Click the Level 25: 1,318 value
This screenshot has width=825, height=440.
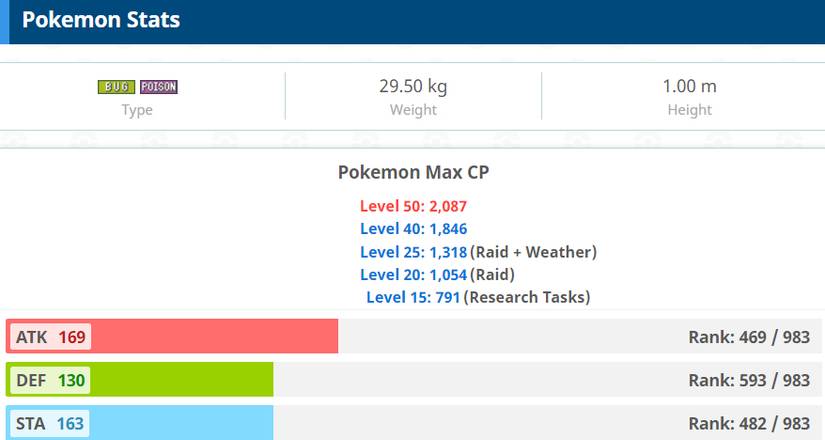point(414,252)
